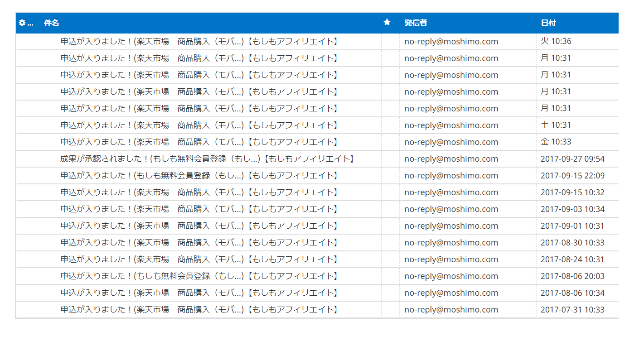Click the date 2017-08-30 10:33
This screenshot has width=644, height=346.
click(x=572, y=243)
